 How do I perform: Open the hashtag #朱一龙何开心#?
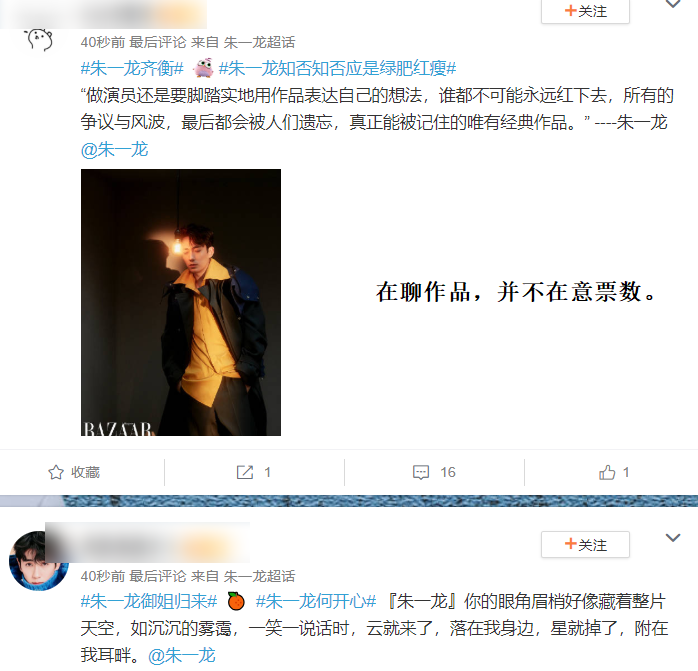[316, 602]
